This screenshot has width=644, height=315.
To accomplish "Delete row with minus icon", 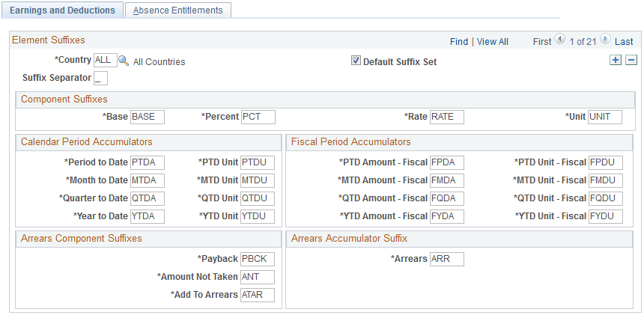I will [631, 61].
